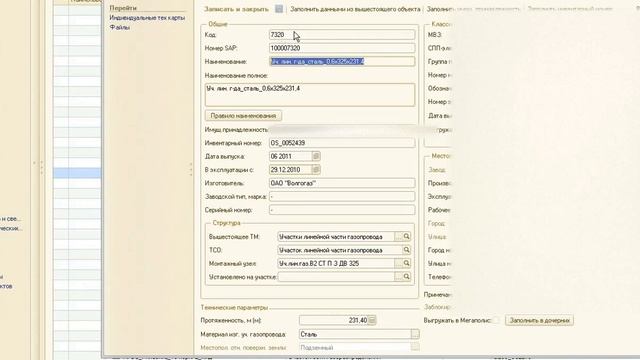
Task: Click the Заводской тип, марка field
Action: 342,196
